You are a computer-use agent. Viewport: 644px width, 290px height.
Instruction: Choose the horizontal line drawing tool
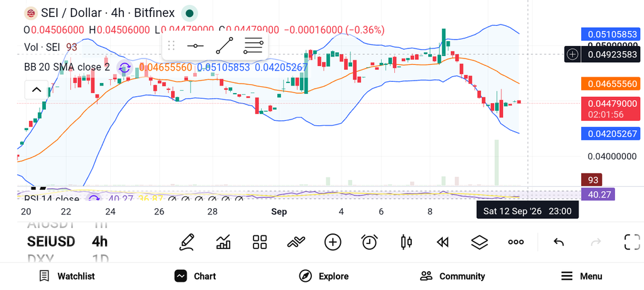pos(195,45)
